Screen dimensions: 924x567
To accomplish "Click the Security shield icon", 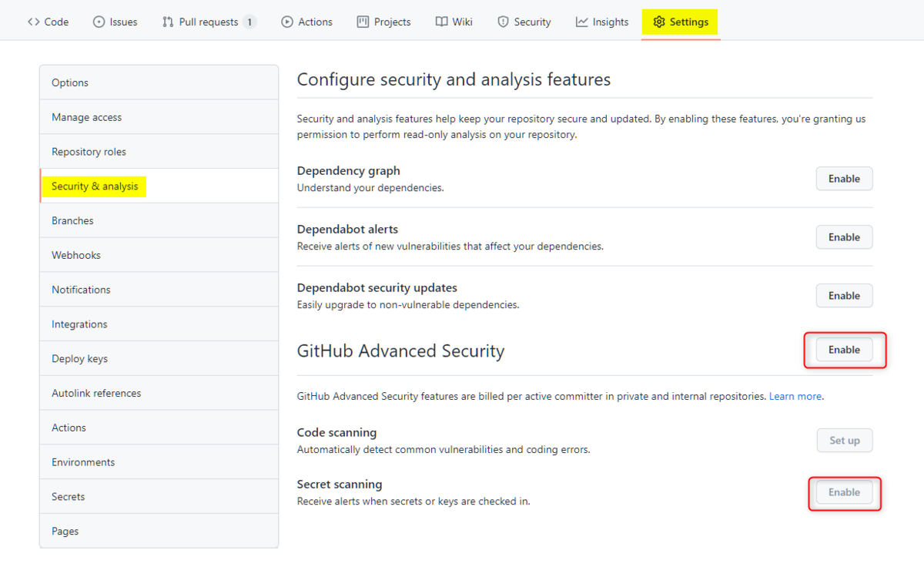I will (503, 22).
